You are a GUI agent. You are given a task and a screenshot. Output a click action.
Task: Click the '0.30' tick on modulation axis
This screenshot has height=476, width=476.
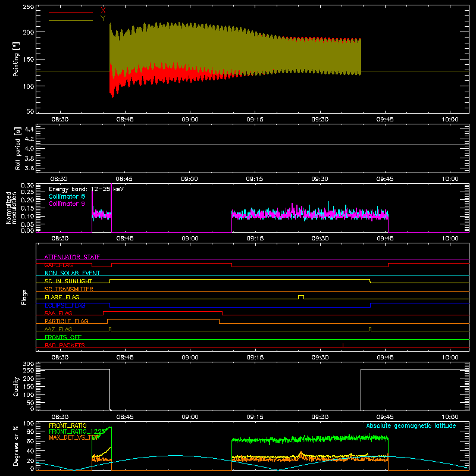27,185
